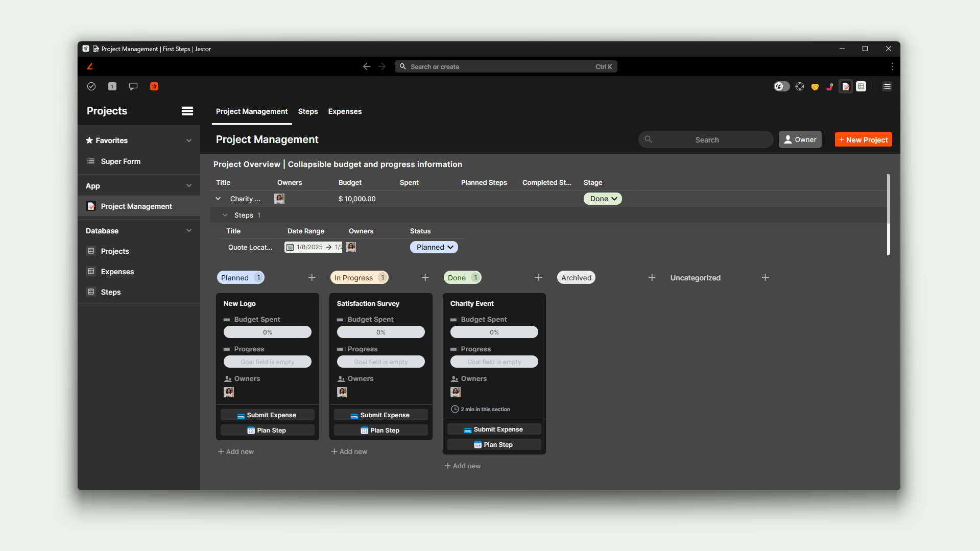Open the right-side list menu icon
Viewport: 980px width, 551px height.
[x=887, y=86]
